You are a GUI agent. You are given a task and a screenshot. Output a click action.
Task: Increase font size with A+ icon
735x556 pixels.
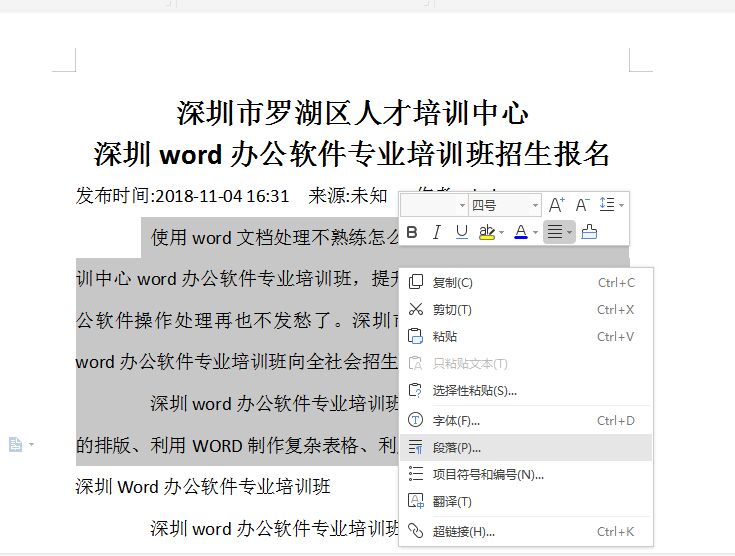[557, 205]
